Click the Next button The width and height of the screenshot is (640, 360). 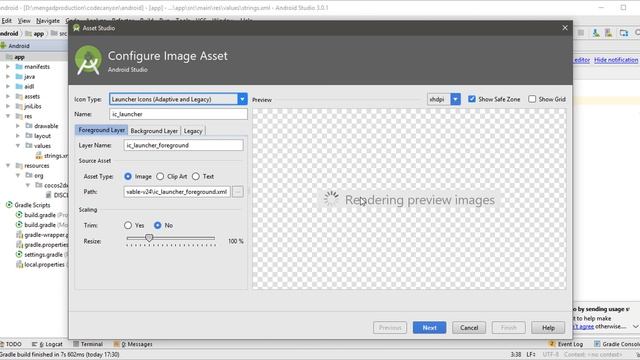429,328
